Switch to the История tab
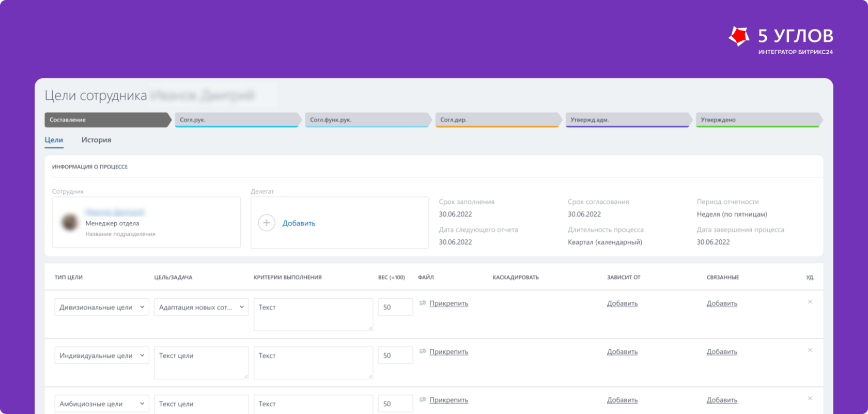 tap(96, 140)
